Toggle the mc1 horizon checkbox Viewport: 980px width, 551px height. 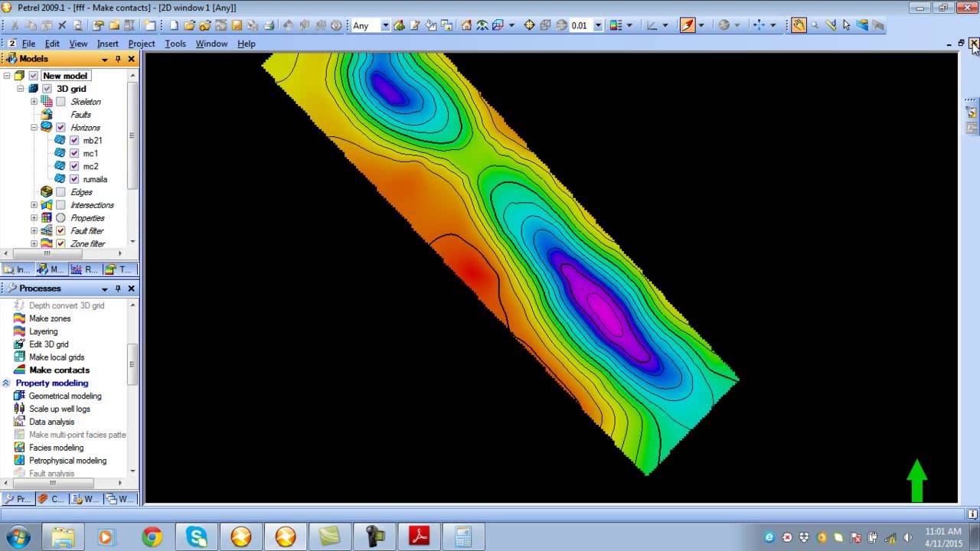(x=74, y=154)
